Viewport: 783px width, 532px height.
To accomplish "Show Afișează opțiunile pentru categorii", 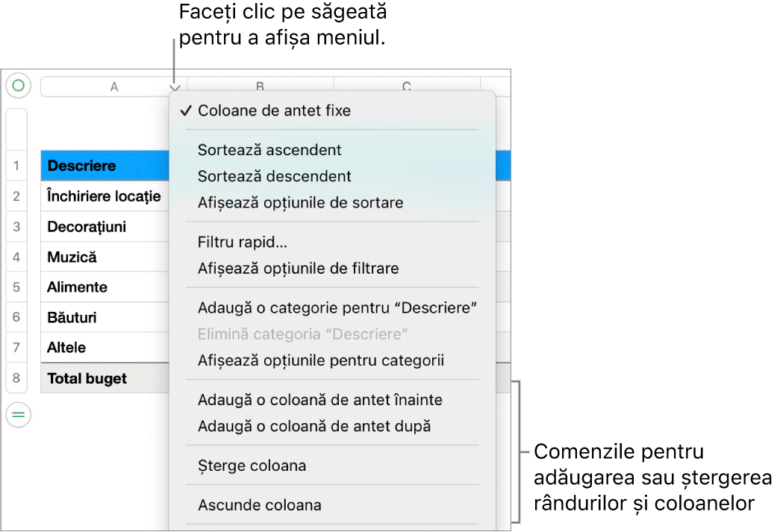I will click(x=320, y=361).
